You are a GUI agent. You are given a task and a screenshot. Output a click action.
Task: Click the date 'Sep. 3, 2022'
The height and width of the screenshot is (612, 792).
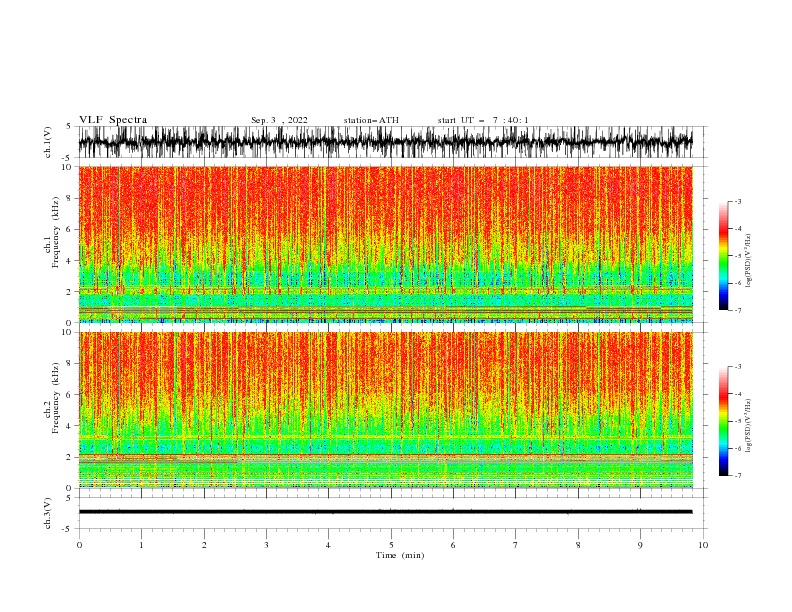tap(279, 120)
